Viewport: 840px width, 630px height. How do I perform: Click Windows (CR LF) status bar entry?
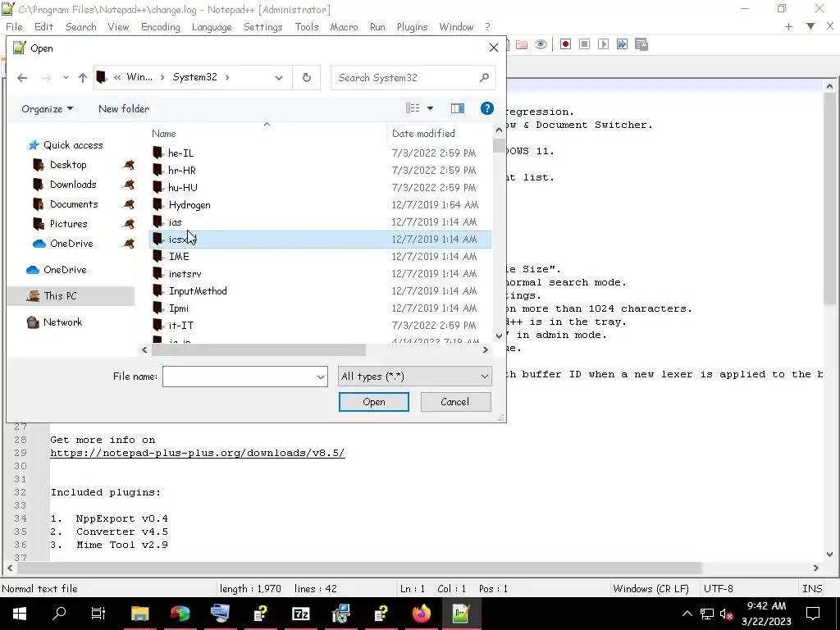point(651,589)
